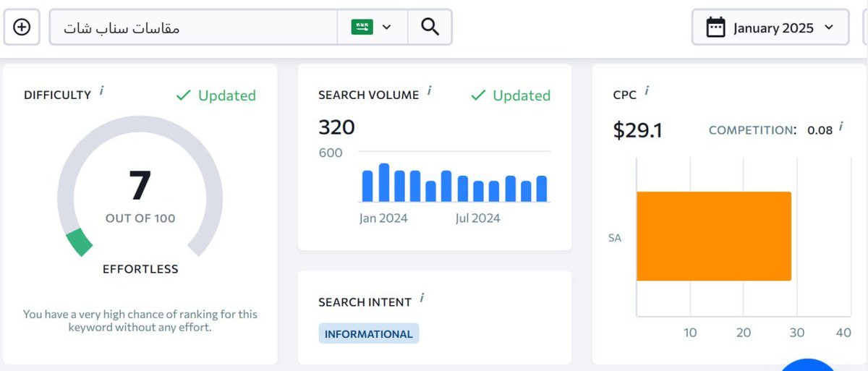Click the info icon beside COMPETITION value

pos(841,127)
